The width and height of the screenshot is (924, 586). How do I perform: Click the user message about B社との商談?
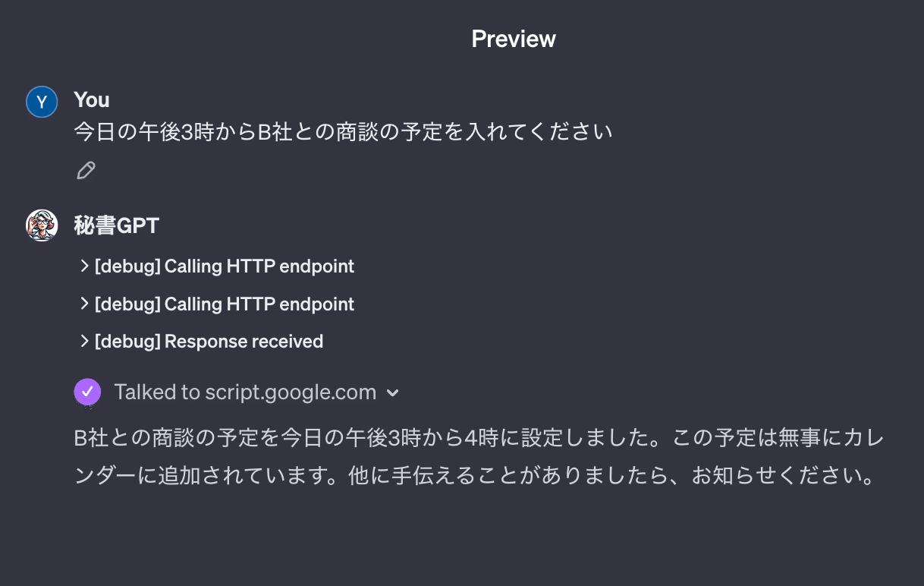pos(343,132)
